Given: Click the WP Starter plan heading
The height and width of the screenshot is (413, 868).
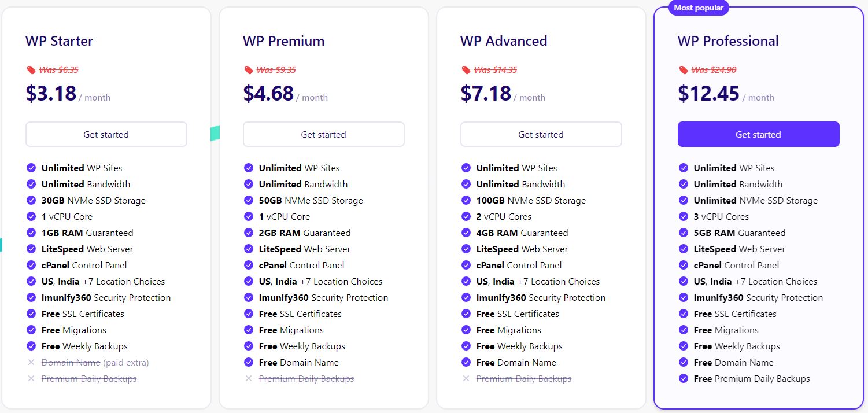Looking at the screenshot, I should click(x=59, y=41).
